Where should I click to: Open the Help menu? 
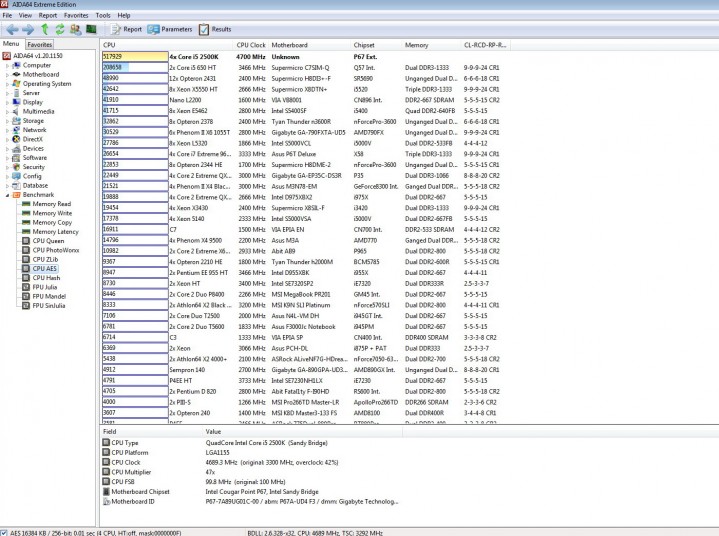click(x=124, y=15)
